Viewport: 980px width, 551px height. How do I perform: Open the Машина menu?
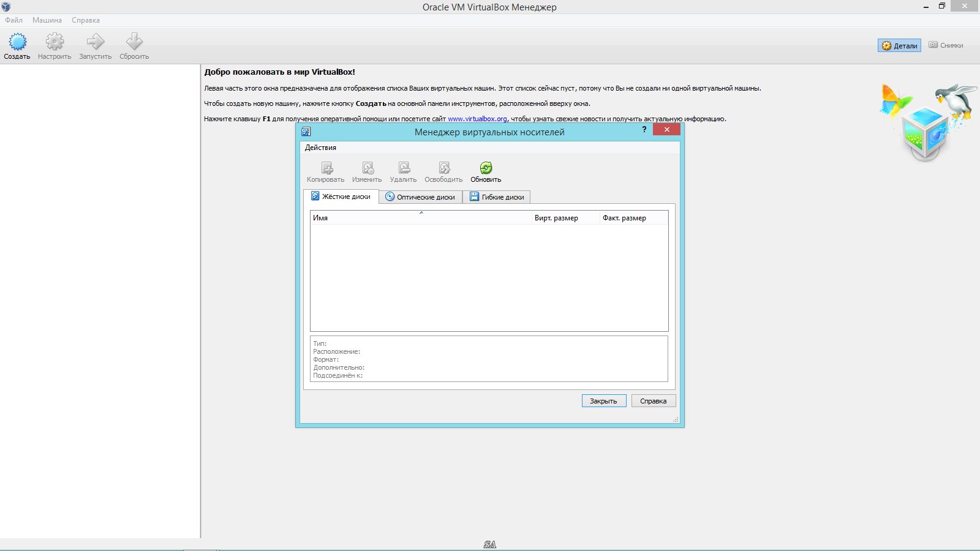tap(47, 20)
